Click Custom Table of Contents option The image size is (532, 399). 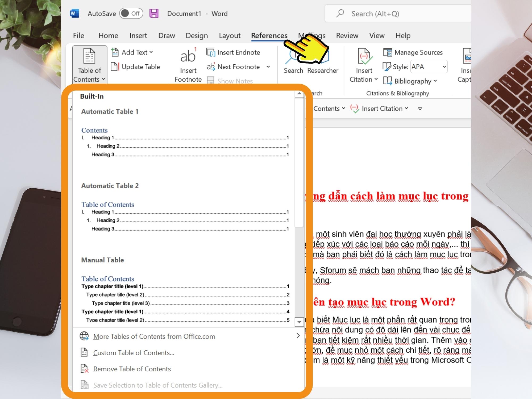click(x=134, y=352)
